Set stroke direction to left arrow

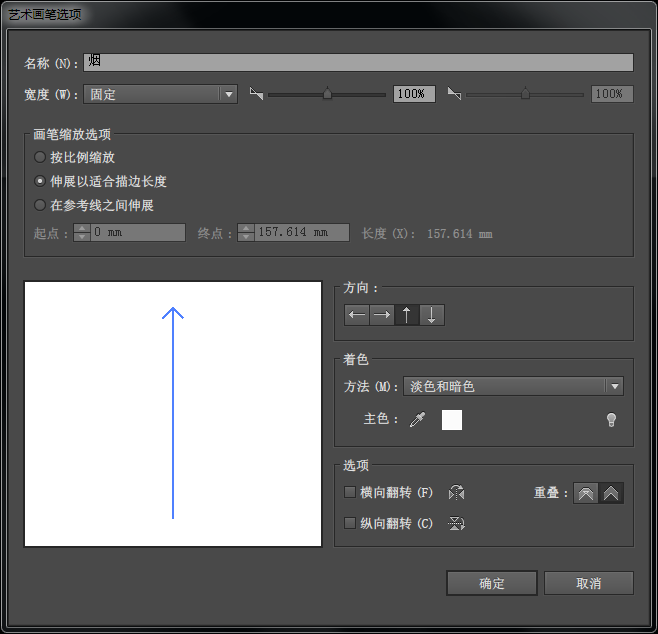(x=357, y=315)
